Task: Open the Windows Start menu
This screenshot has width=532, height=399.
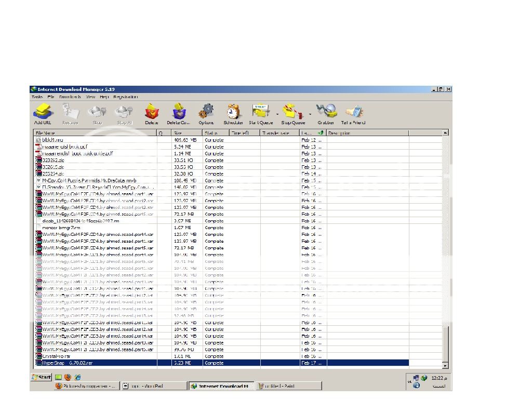Action: (x=41, y=377)
